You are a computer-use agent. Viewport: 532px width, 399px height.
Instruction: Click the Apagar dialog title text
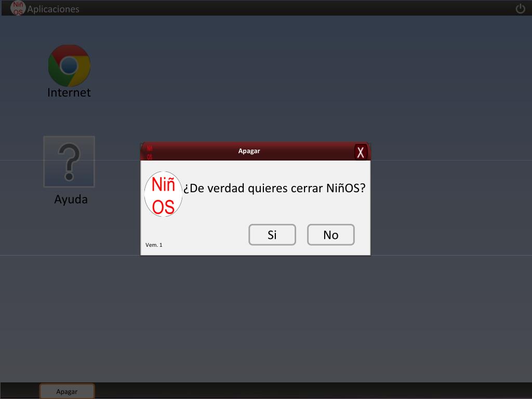249,151
